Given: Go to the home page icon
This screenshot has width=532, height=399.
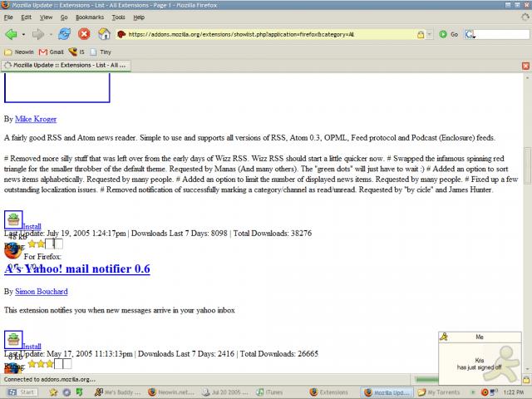Looking at the screenshot, I should (x=104, y=34).
